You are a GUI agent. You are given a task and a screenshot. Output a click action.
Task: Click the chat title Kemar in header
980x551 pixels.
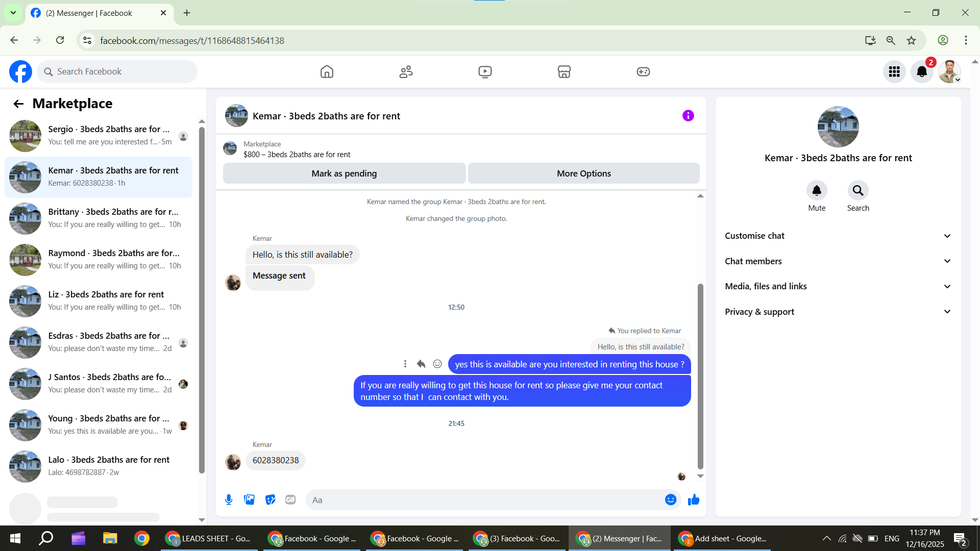(326, 116)
